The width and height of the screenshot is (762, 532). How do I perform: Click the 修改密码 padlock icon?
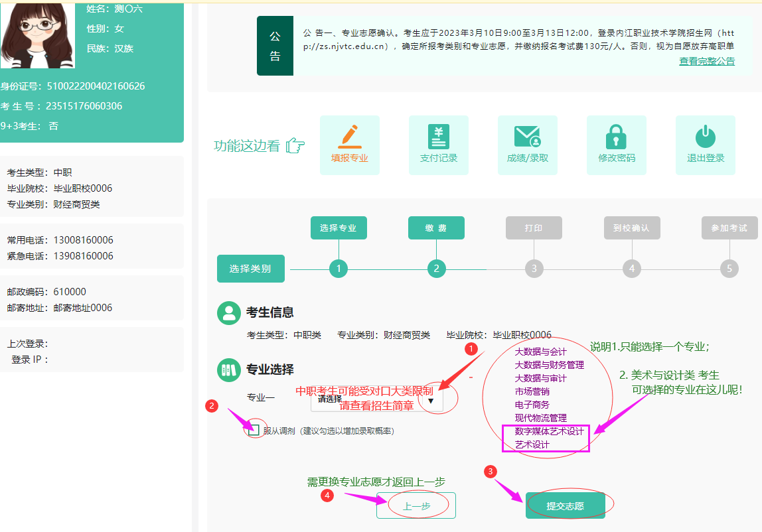pos(616,137)
